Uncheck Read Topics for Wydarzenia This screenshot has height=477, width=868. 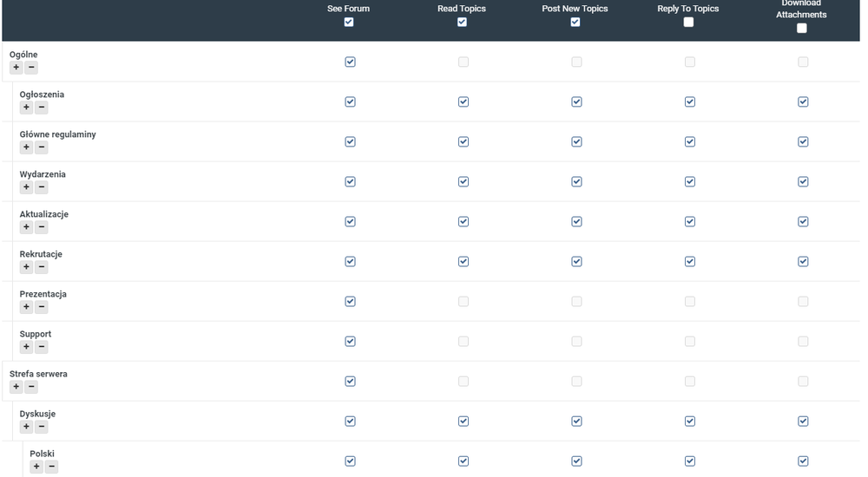pyautogui.click(x=464, y=181)
